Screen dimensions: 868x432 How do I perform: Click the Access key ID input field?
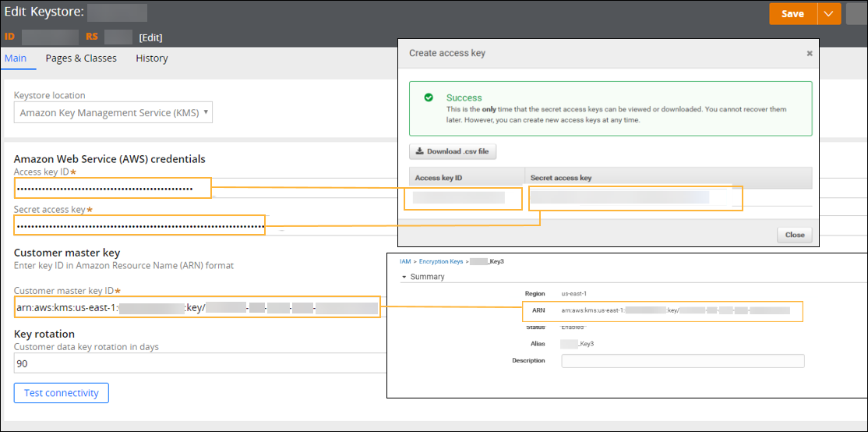coord(112,188)
